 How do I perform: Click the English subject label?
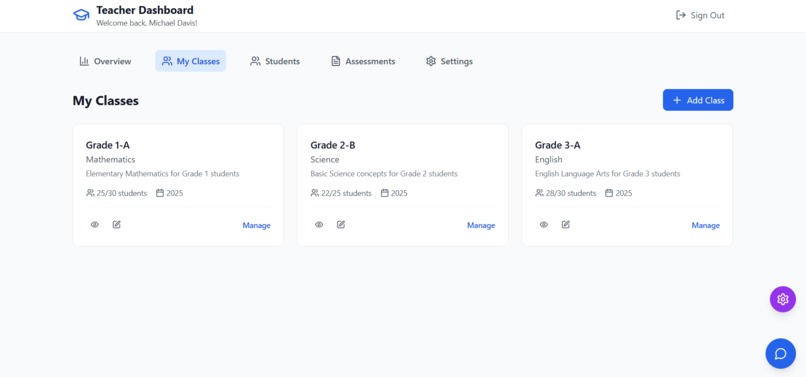click(548, 159)
